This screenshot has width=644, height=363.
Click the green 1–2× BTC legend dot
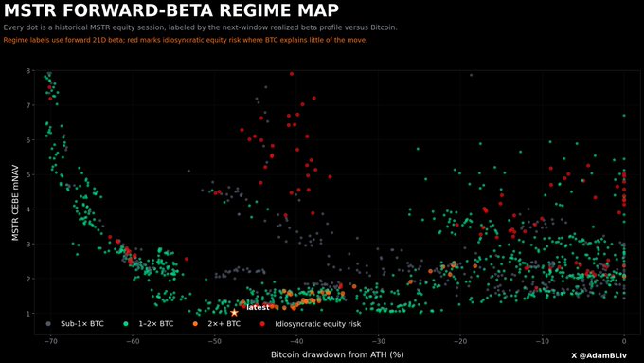[126, 324]
